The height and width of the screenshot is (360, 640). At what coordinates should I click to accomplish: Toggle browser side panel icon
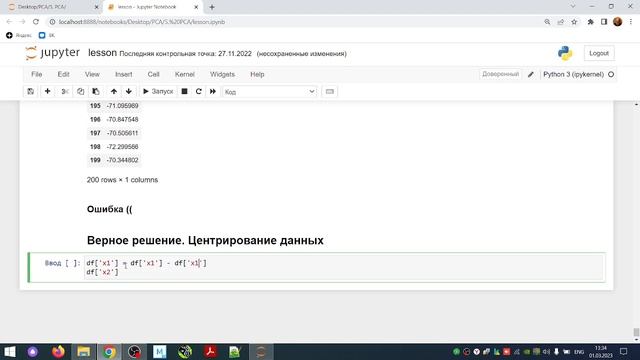tap(604, 22)
